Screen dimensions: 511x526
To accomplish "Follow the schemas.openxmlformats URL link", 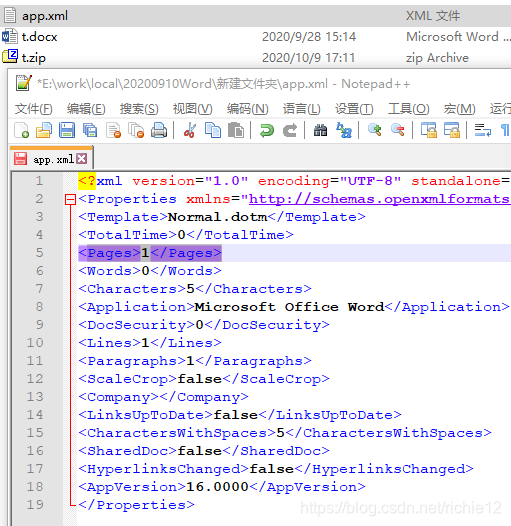I will [x=379, y=199].
